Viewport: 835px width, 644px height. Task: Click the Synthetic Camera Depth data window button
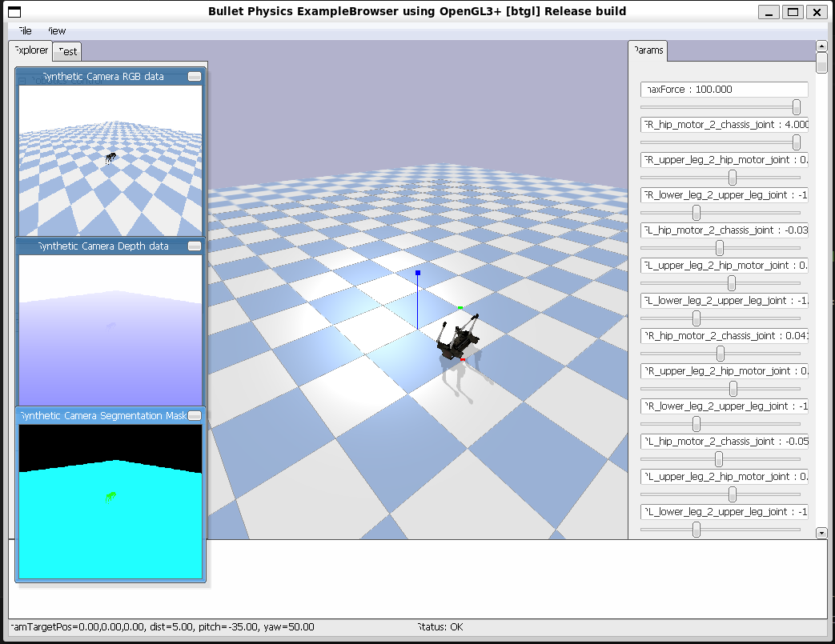[x=195, y=246]
